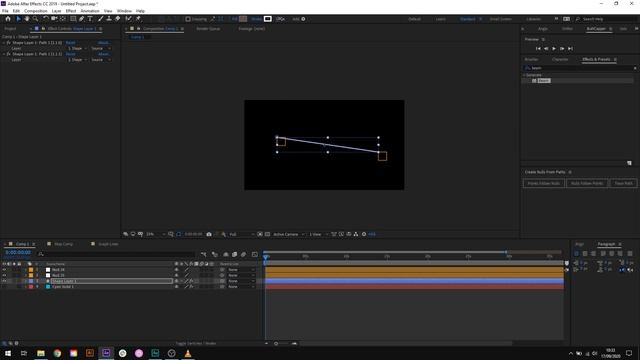Click Create new animation preset icon
Screen dimensions: 640x360
(x=629, y=163)
